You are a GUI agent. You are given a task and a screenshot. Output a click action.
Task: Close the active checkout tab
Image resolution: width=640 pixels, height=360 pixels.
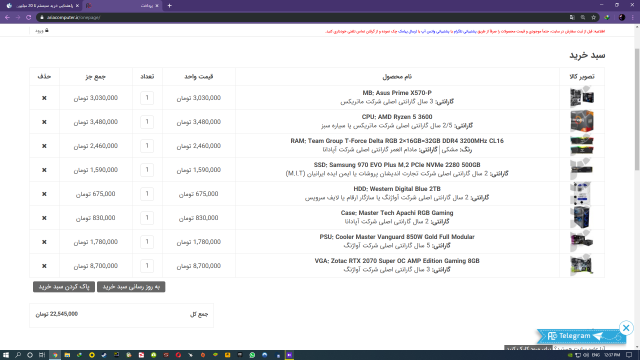coord(157,6)
